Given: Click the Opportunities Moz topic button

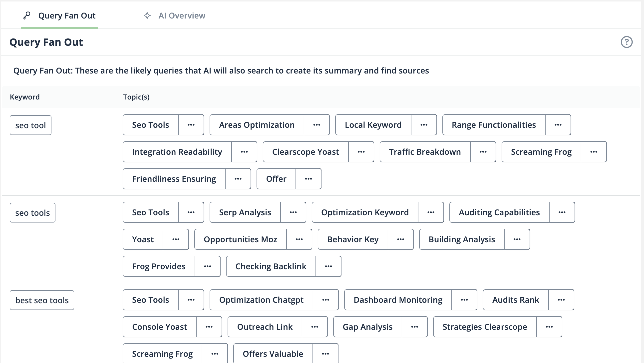Looking at the screenshot, I should (240, 239).
